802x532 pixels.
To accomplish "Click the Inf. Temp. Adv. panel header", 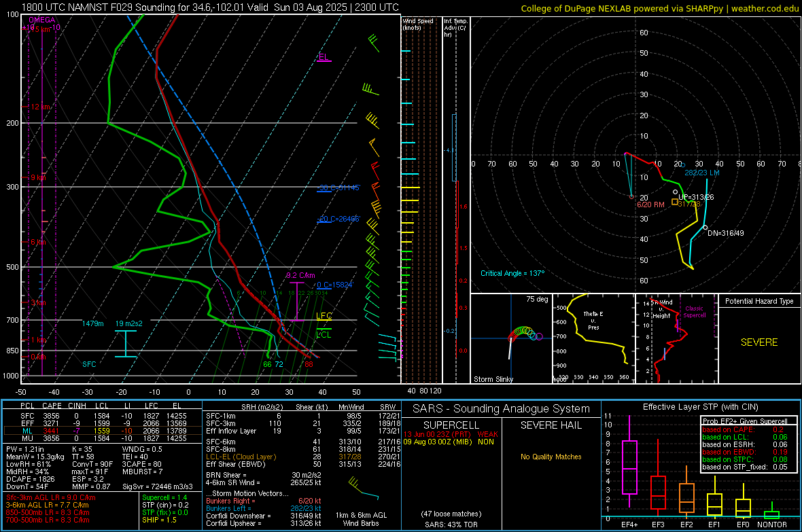I will tap(455, 28).
